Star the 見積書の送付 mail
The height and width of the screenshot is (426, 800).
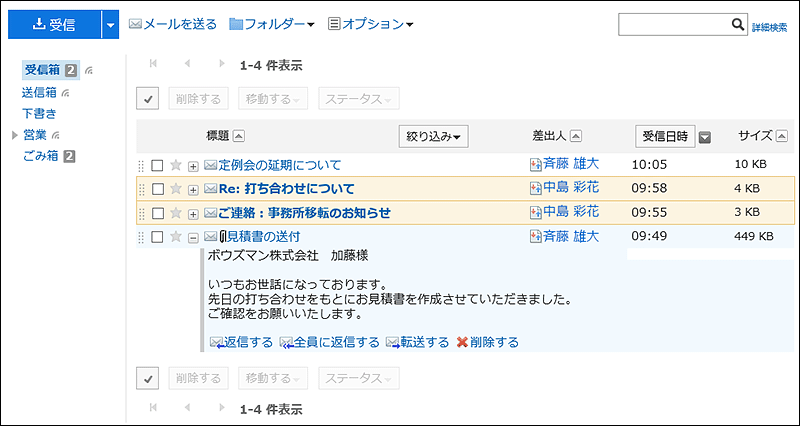[176, 236]
